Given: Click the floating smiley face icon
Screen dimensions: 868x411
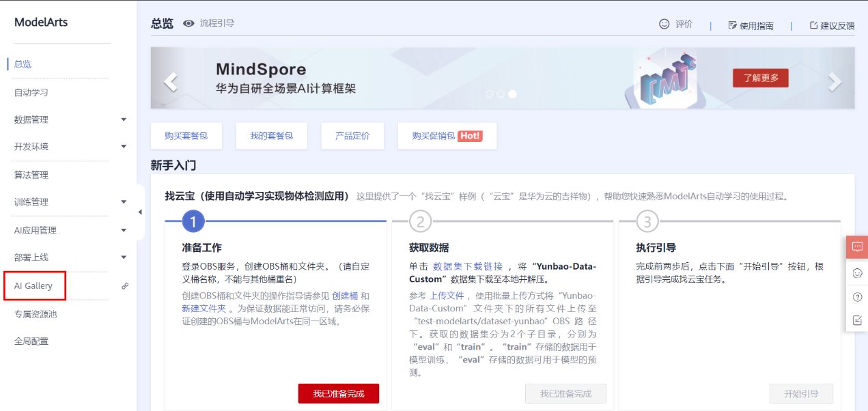Looking at the screenshot, I should click(x=858, y=272).
